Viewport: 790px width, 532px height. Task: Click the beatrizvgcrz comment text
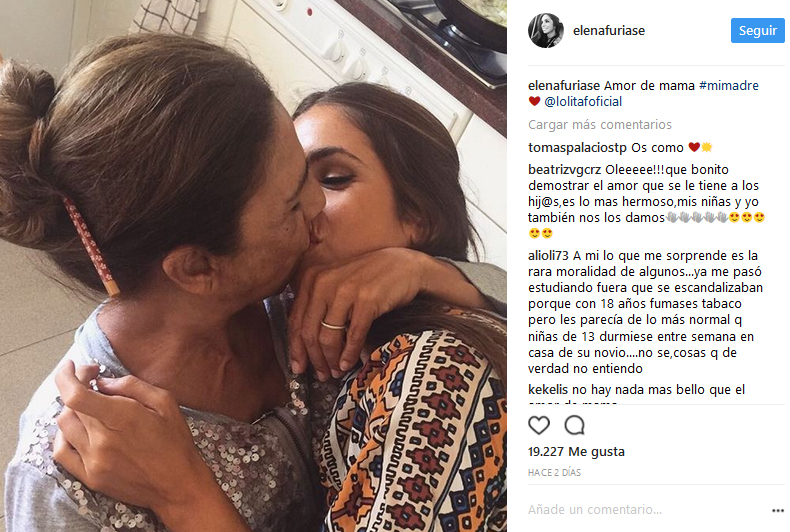point(646,202)
